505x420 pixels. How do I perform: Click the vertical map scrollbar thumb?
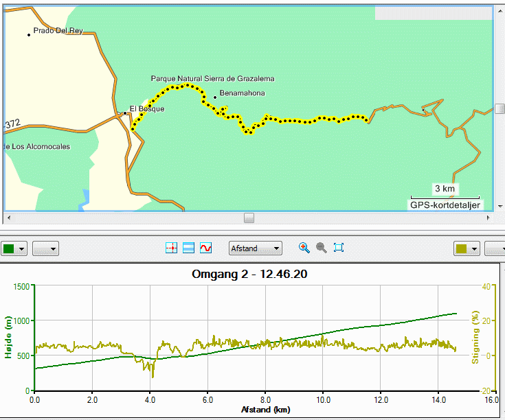(500, 108)
